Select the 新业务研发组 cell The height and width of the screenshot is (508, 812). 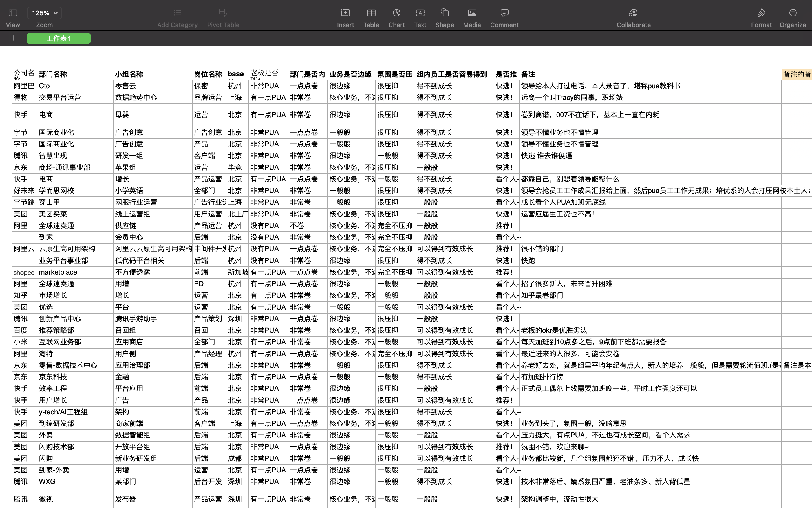click(153, 459)
